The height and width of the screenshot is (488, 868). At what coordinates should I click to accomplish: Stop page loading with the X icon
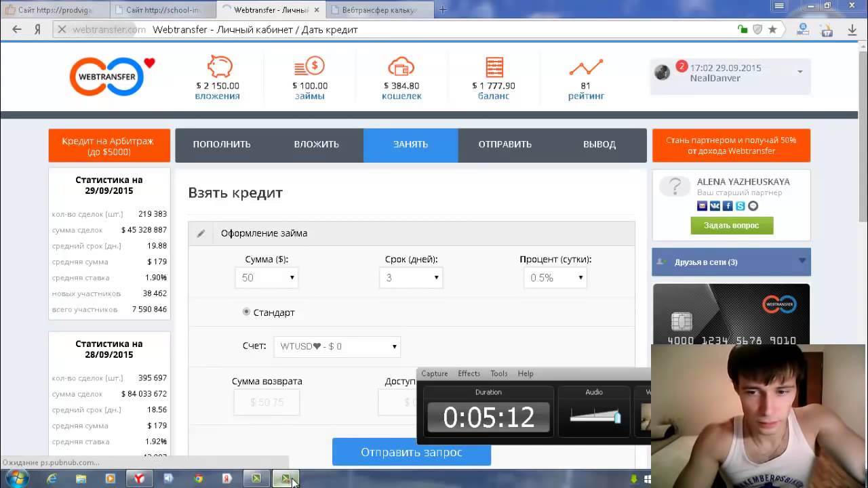[x=61, y=29]
